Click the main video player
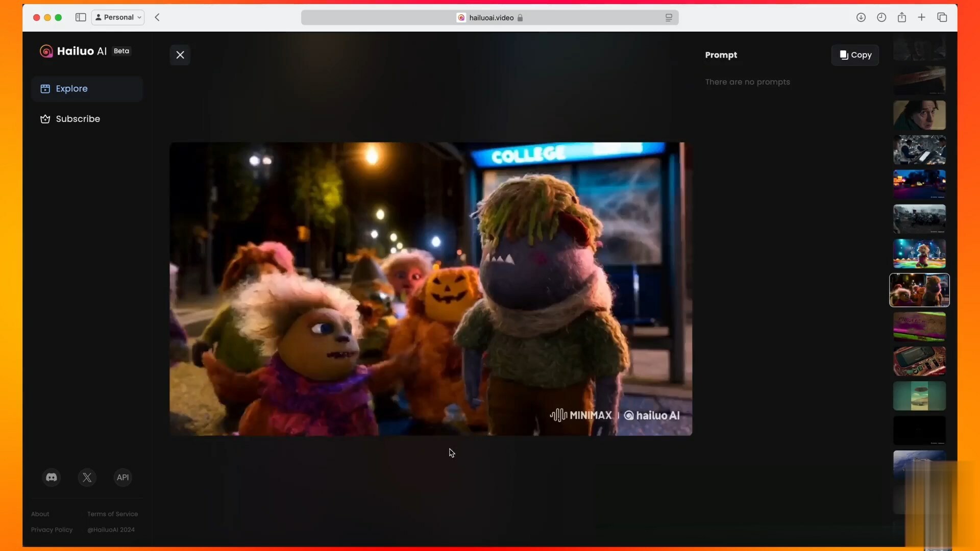The image size is (980, 551). (431, 289)
